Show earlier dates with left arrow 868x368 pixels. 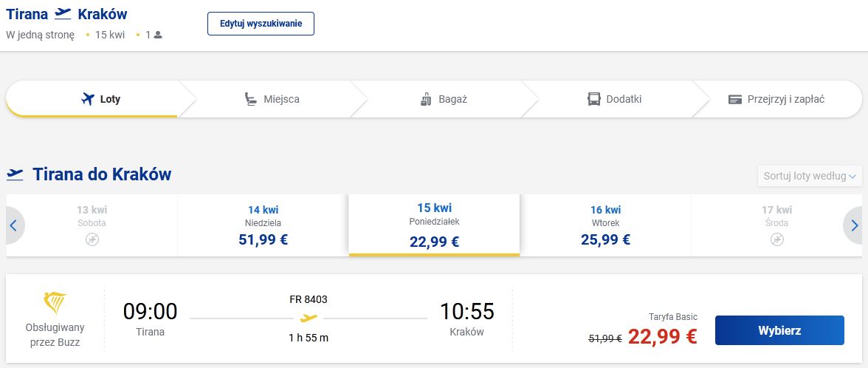(13, 226)
